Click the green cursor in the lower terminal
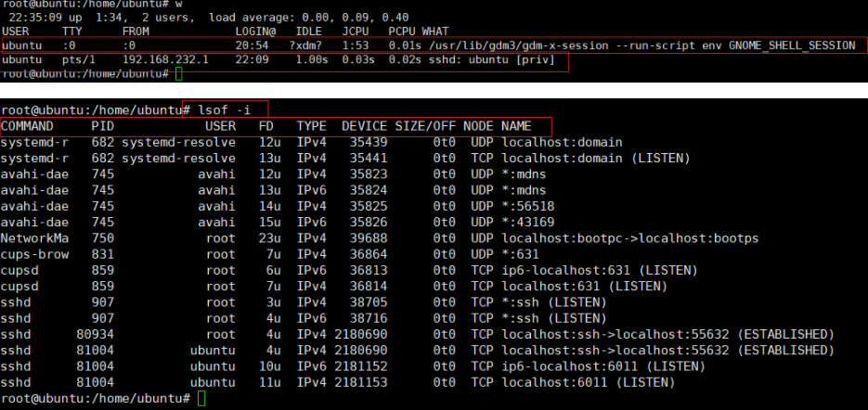The width and height of the screenshot is (868, 410). (x=201, y=398)
